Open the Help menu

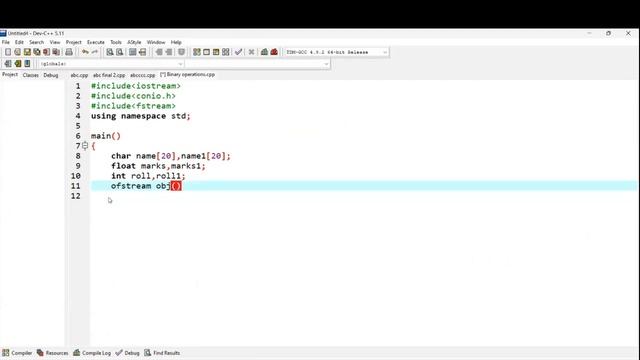click(176, 42)
